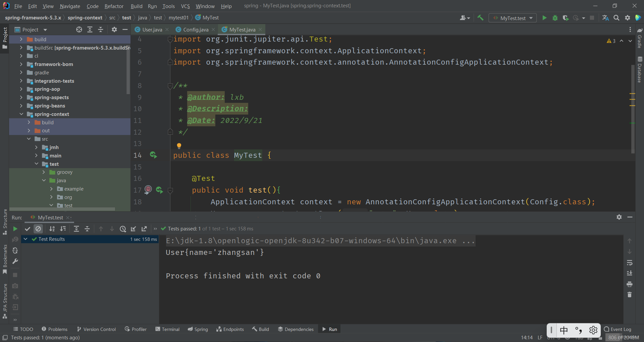Open the Dependencies tool window
644x342 pixels.
point(296,329)
